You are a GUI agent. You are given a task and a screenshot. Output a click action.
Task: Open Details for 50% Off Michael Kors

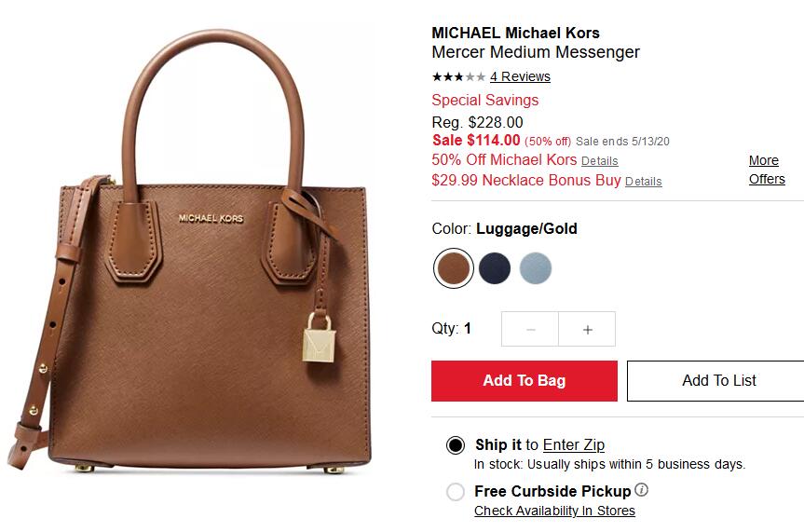point(599,161)
